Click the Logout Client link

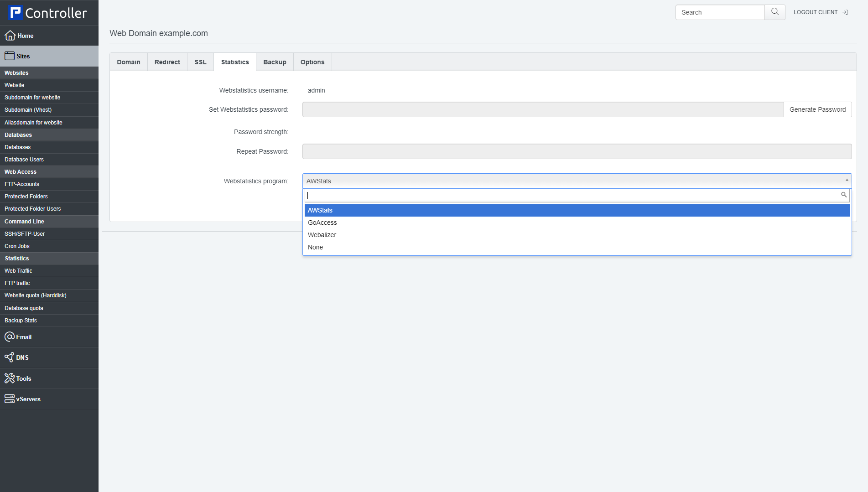pos(820,12)
